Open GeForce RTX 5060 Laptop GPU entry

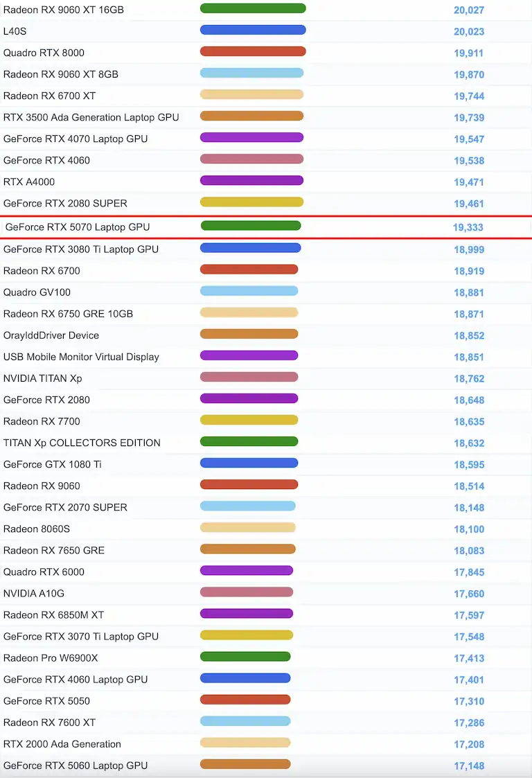pos(76,766)
